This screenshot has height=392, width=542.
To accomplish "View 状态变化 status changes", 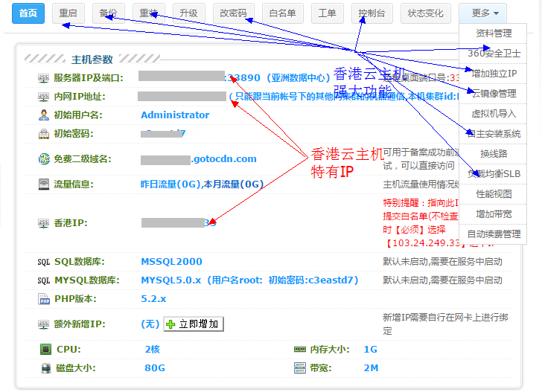I will pos(426,13).
